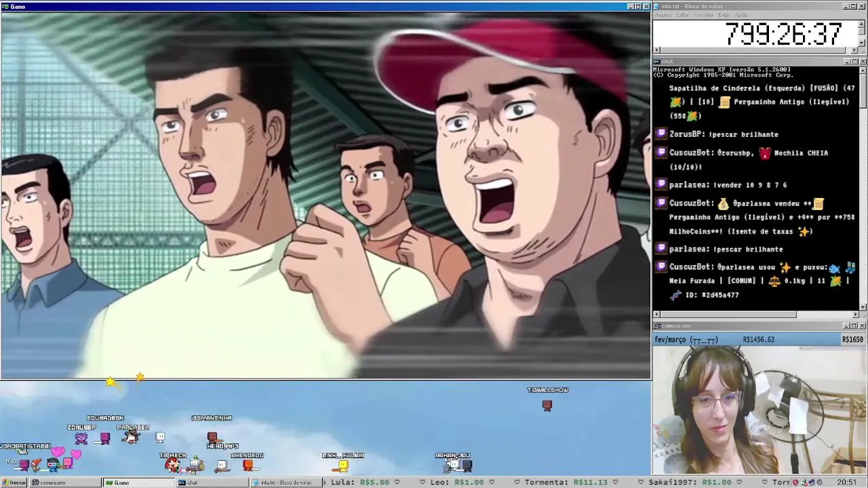Click the LINK__KYLIAN yellow avatar sprite
Image resolution: width=868 pixels, height=488 pixels.
[x=344, y=466]
